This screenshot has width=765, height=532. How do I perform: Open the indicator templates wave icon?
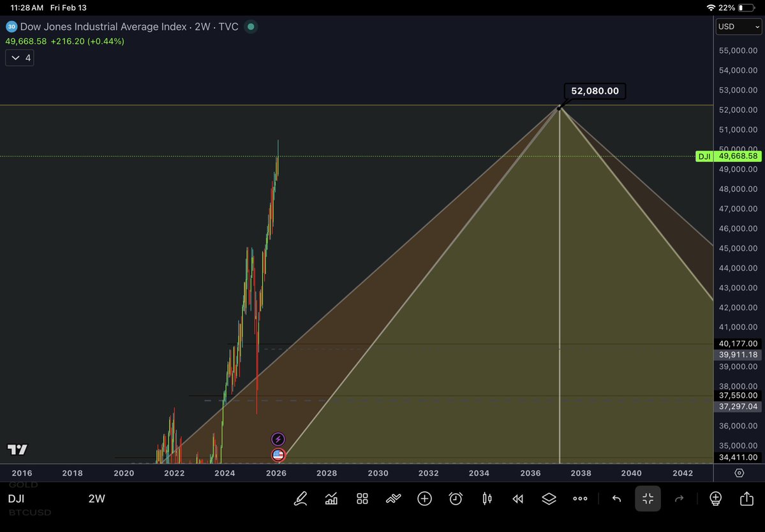(393, 498)
